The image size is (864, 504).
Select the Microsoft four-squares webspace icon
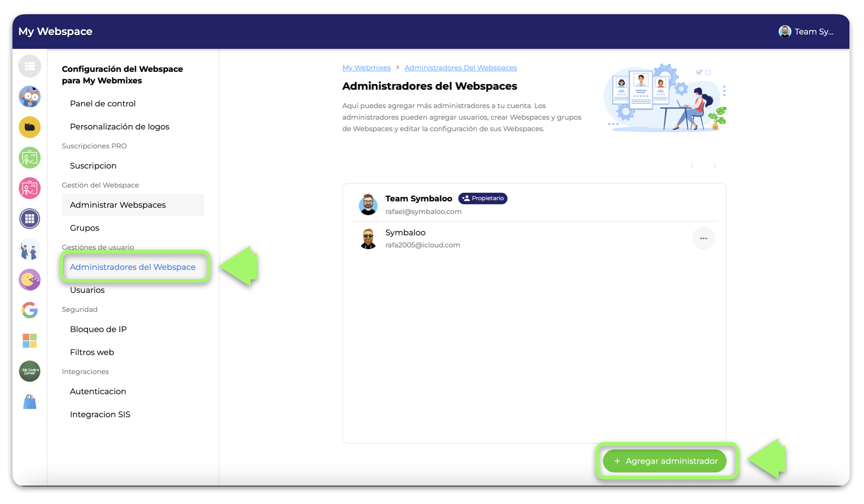30,341
